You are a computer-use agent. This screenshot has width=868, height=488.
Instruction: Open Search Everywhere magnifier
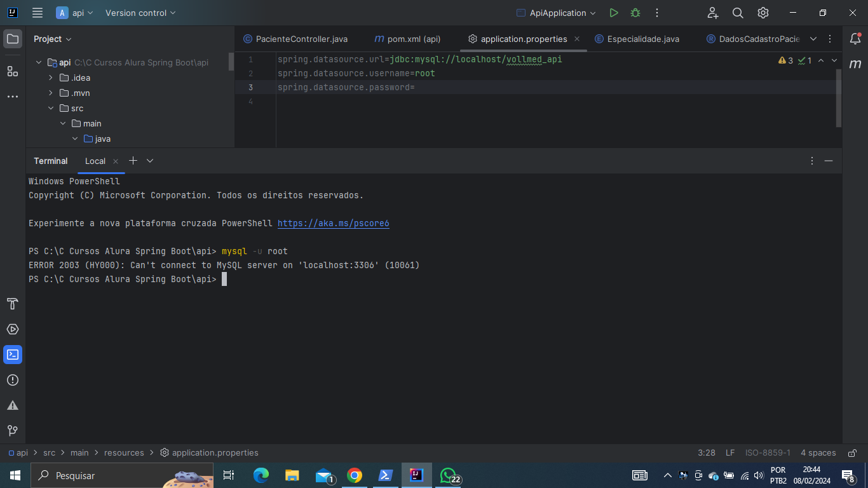tap(738, 13)
